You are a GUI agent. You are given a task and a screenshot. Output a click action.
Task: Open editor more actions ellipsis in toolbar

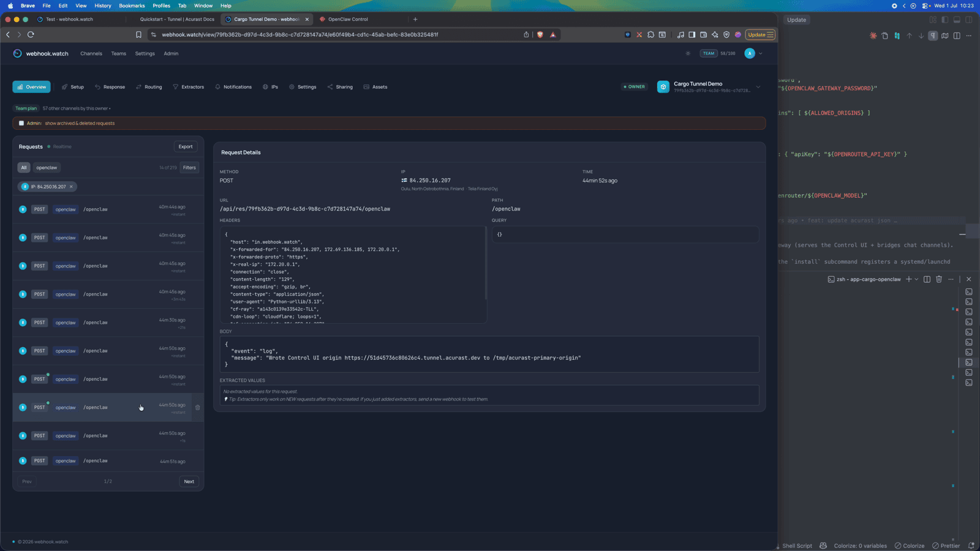[x=969, y=36]
